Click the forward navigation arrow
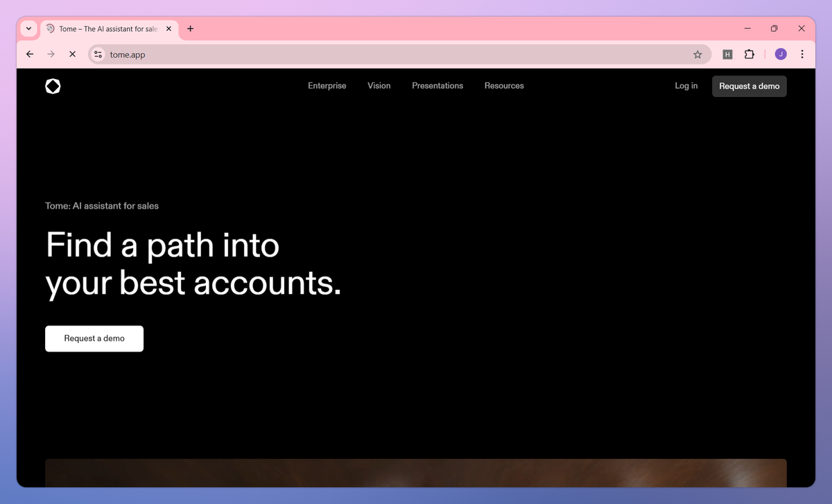The height and width of the screenshot is (504, 832). [x=51, y=54]
